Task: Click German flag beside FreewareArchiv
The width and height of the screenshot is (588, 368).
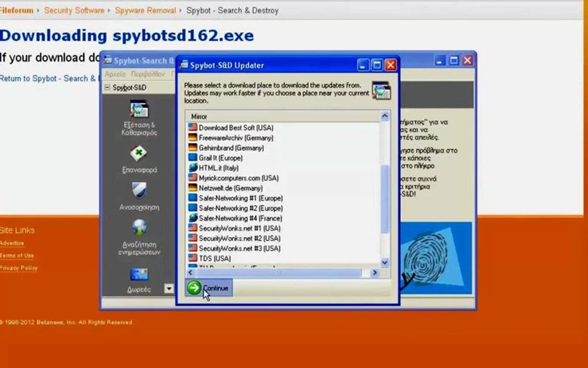Action: [x=193, y=137]
